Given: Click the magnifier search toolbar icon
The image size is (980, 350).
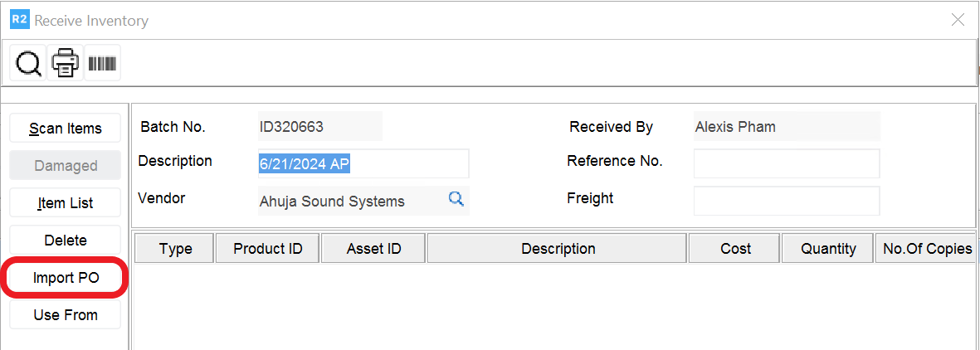Looking at the screenshot, I should (28, 63).
